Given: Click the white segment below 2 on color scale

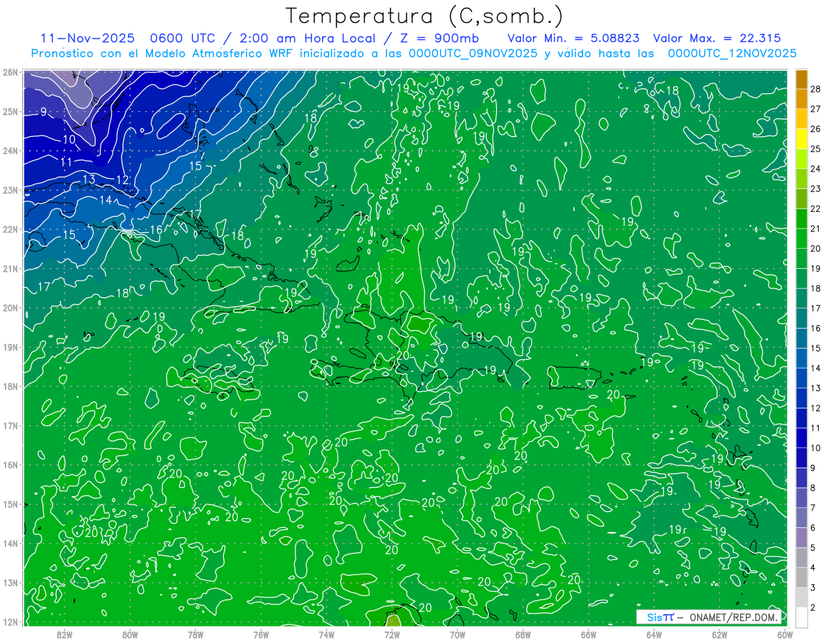Looking at the screenshot, I should [801, 618].
